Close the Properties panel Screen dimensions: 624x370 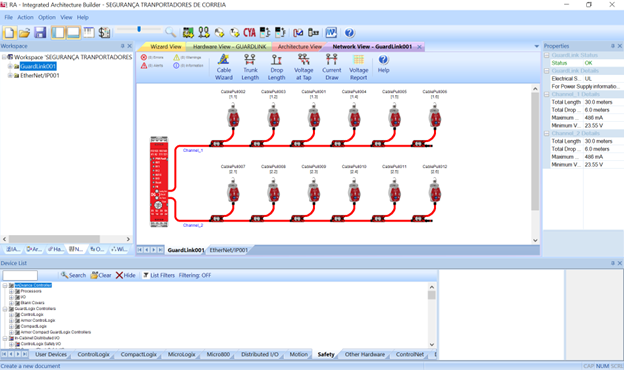pos(620,46)
